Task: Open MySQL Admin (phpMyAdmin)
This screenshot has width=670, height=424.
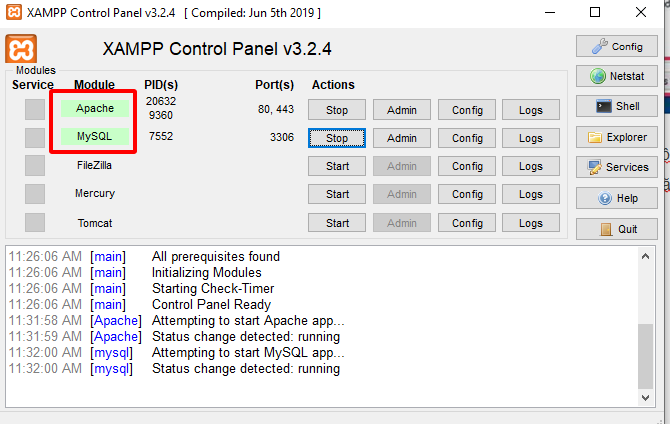Action: (402, 138)
